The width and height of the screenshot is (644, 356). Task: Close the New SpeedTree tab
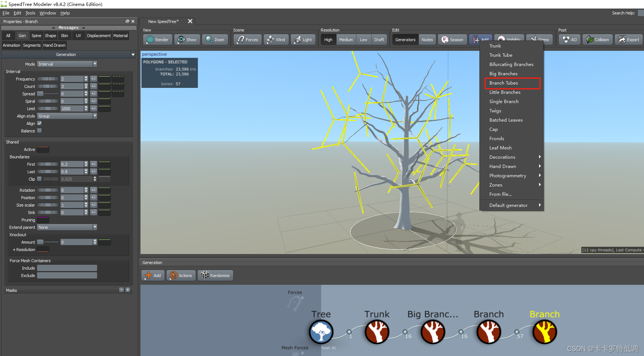(x=190, y=21)
